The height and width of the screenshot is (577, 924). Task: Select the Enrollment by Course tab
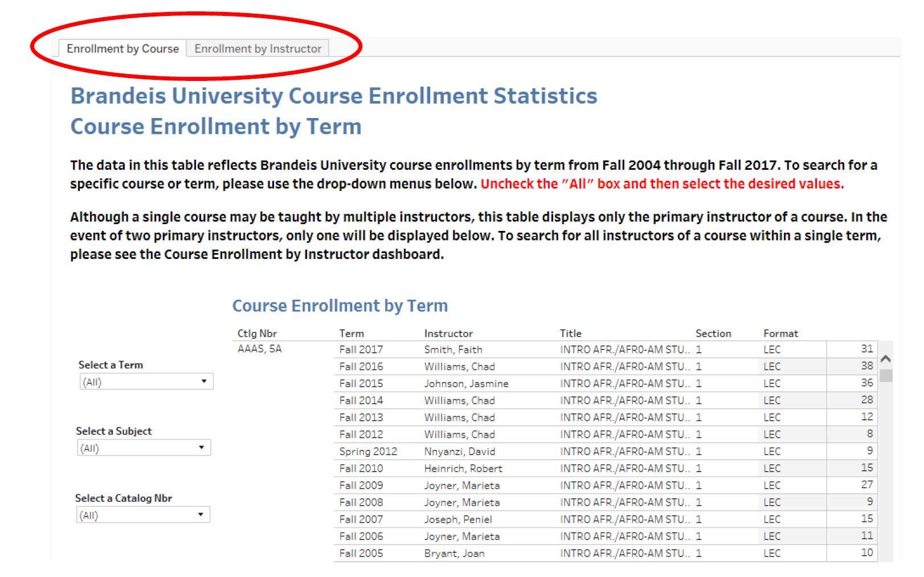pos(124,48)
